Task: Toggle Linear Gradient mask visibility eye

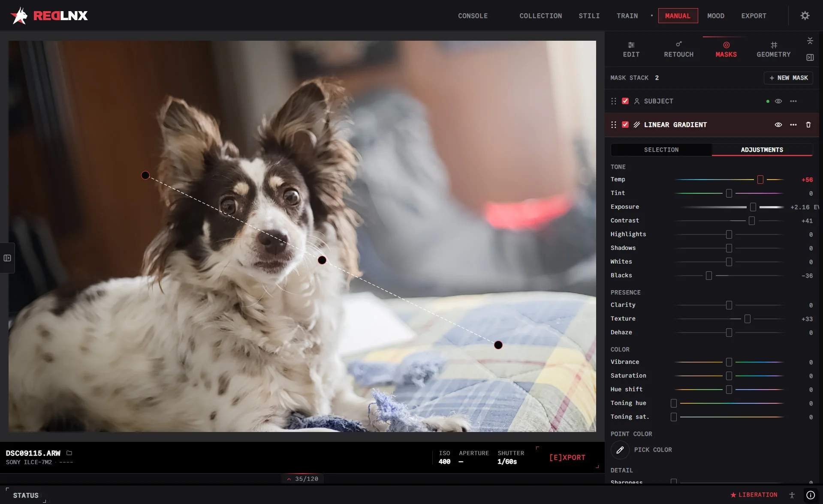Action: click(x=778, y=125)
